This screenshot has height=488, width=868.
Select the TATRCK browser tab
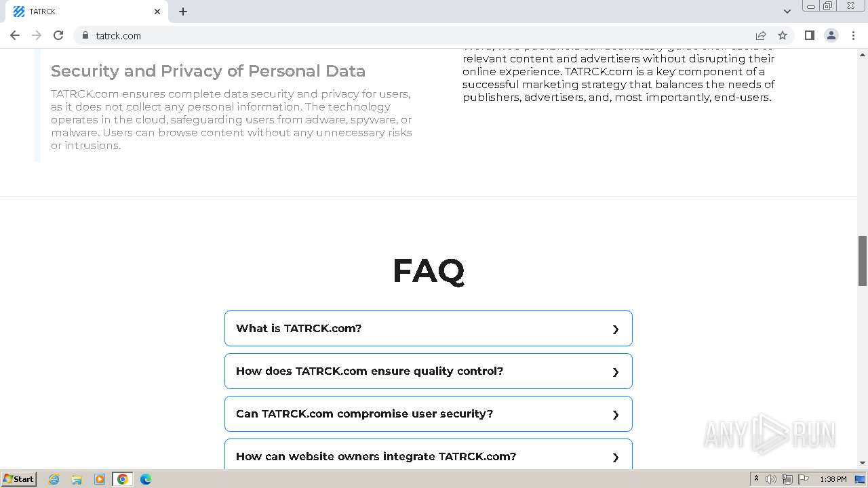point(86,12)
